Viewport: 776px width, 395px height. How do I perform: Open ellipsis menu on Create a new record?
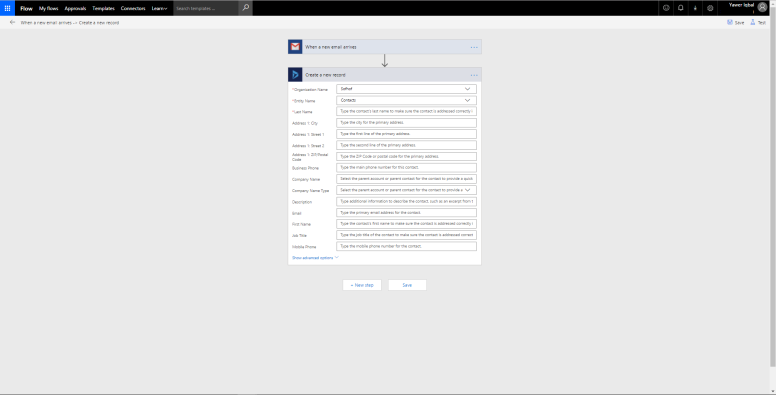pyautogui.click(x=474, y=75)
